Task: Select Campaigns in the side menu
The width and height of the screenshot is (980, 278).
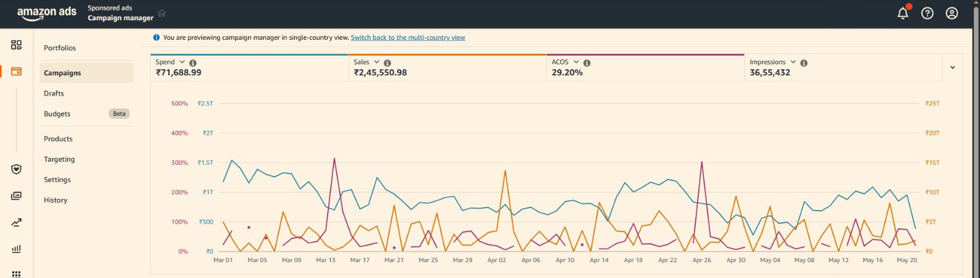Action: pos(86,73)
